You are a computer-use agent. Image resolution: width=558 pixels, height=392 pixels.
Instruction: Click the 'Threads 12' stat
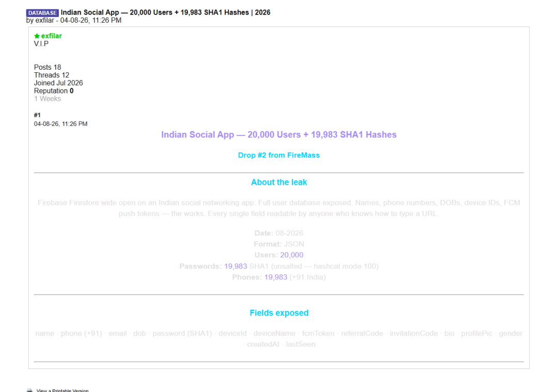pos(52,75)
